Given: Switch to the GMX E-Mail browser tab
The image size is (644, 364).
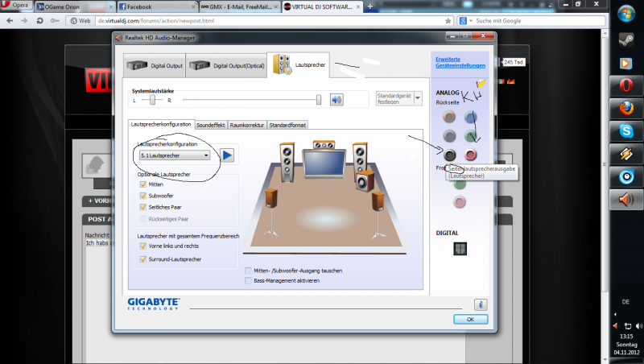Looking at the screenshot, I should pyautogui.click(x=240, y=6).
